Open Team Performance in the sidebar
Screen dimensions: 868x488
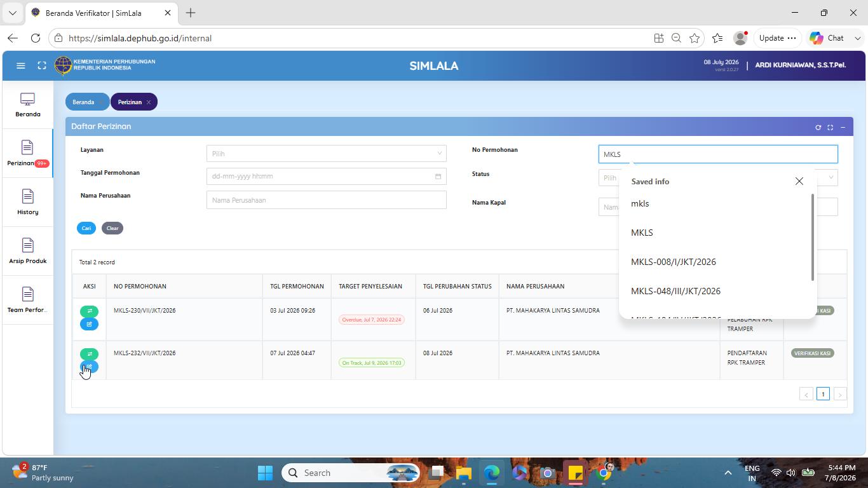pos(28,301)
